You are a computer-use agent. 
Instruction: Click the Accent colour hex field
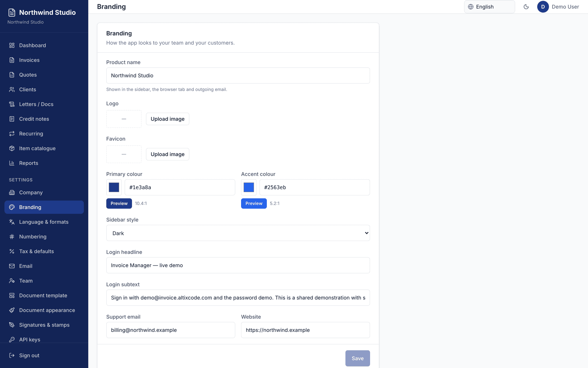[315, 187]
